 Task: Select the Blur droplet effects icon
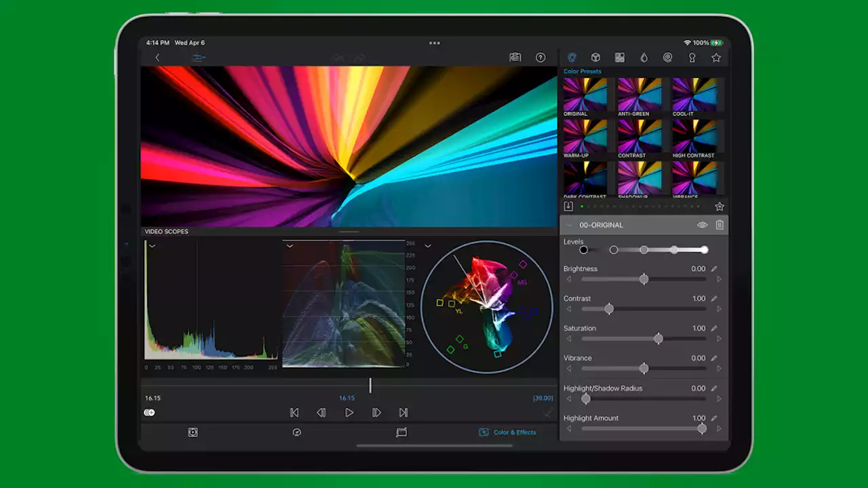pyautogui.click(x=644, y=58)
